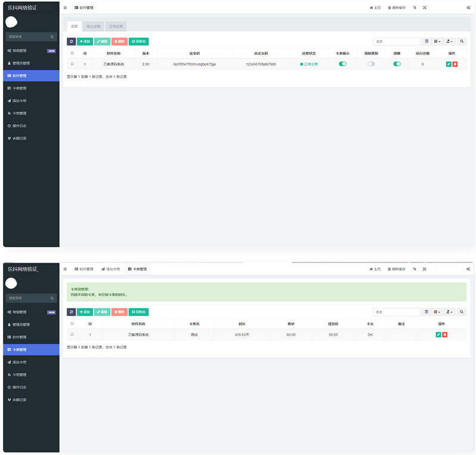Focus table search field on 卡类管理 page
Image resolution: width=476 pixels, height=455 pixels.
point(396,312)
